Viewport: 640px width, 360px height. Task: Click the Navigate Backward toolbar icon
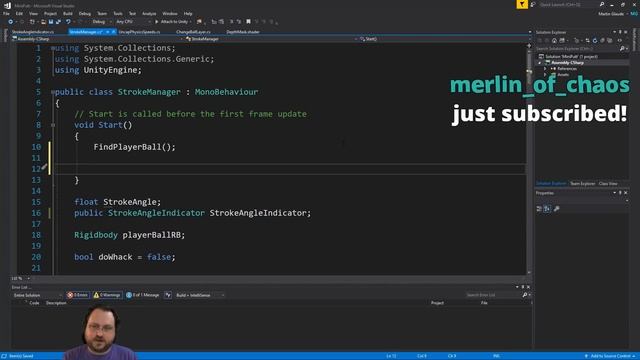11,22
